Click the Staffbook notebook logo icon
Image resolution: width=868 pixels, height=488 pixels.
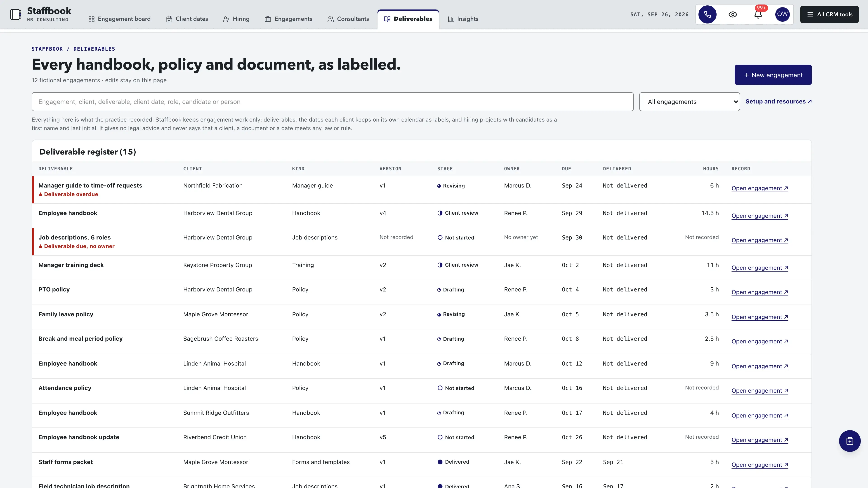pos(16,14)
